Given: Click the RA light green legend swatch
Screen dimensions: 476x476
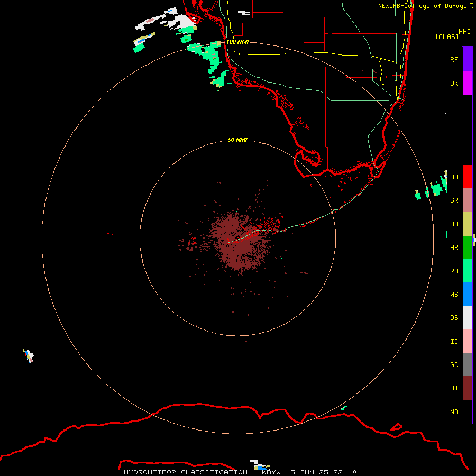Looking at the screenshot, I should [467, 271].
